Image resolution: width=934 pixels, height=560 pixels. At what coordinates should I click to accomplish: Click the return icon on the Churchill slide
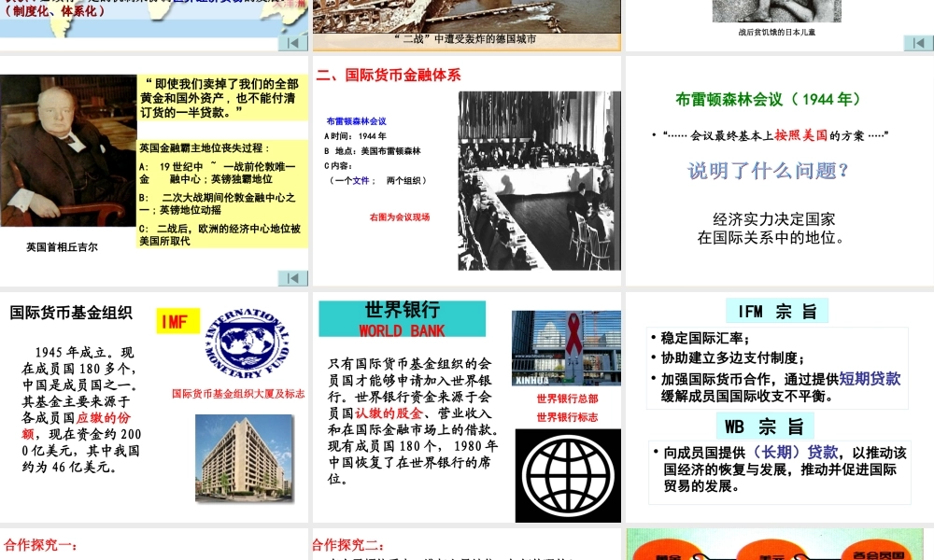point(293,278)
